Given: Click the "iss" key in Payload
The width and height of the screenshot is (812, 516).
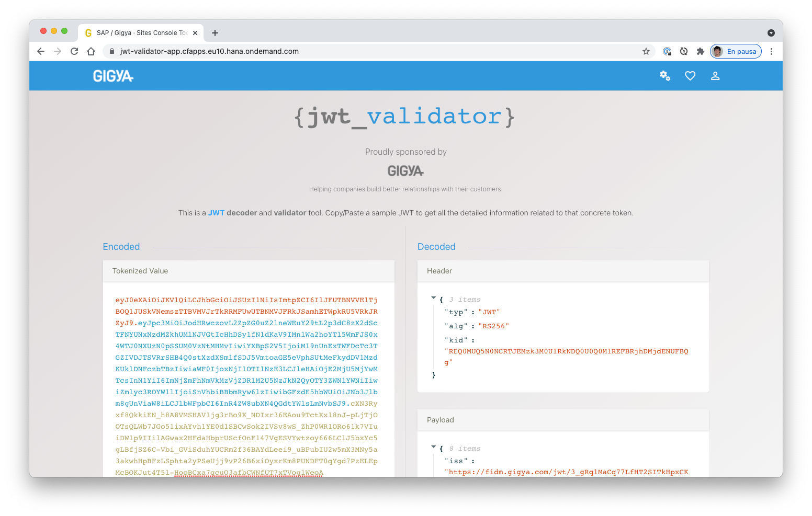Looking at the screenshot, I should point(456,461).
